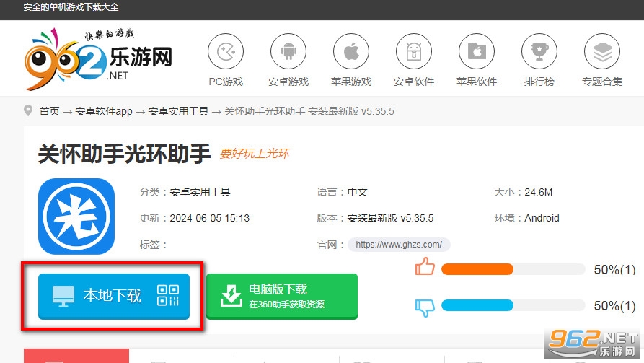Click the QR code icon on 本地下载
This screenshot has width=644, height=363.
coord(168,296)
